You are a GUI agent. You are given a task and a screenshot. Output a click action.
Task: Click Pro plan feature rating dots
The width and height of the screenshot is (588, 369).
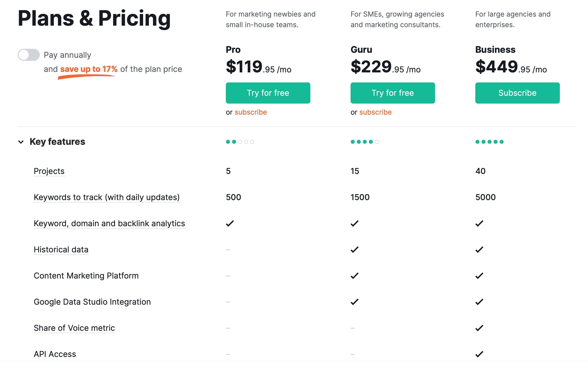(x=240, y=142)
